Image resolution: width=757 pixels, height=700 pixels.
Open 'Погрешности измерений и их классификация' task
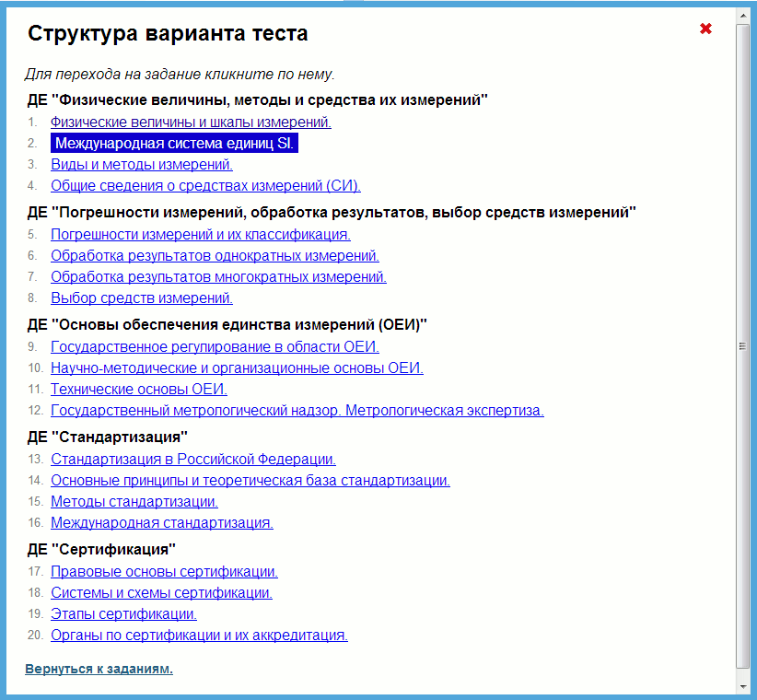click(x=200, y=235)
